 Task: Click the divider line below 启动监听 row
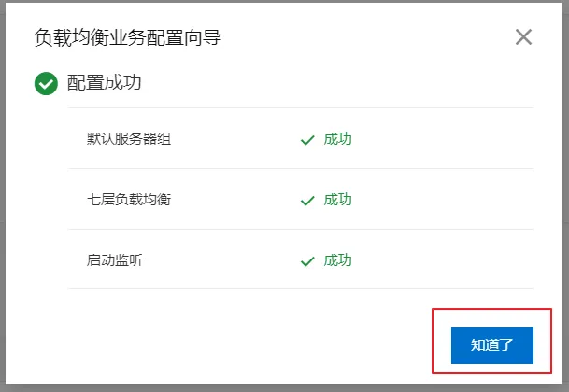coord(300,289)
